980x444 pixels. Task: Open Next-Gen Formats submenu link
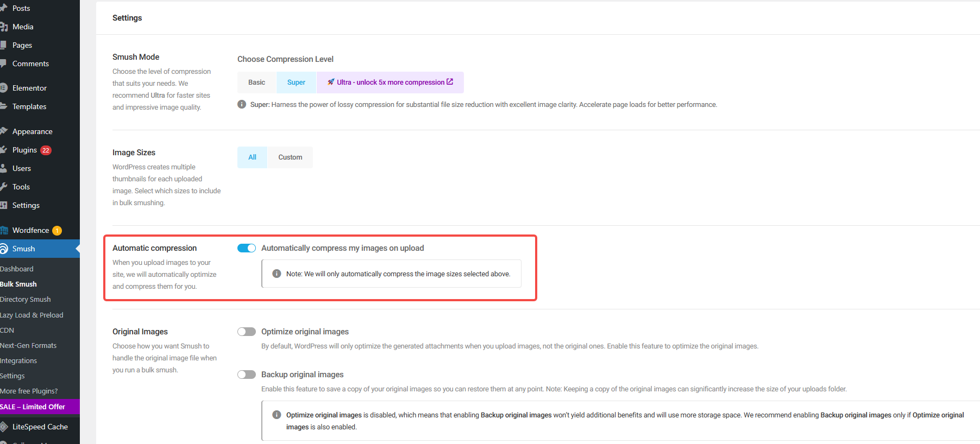[28, 345]
